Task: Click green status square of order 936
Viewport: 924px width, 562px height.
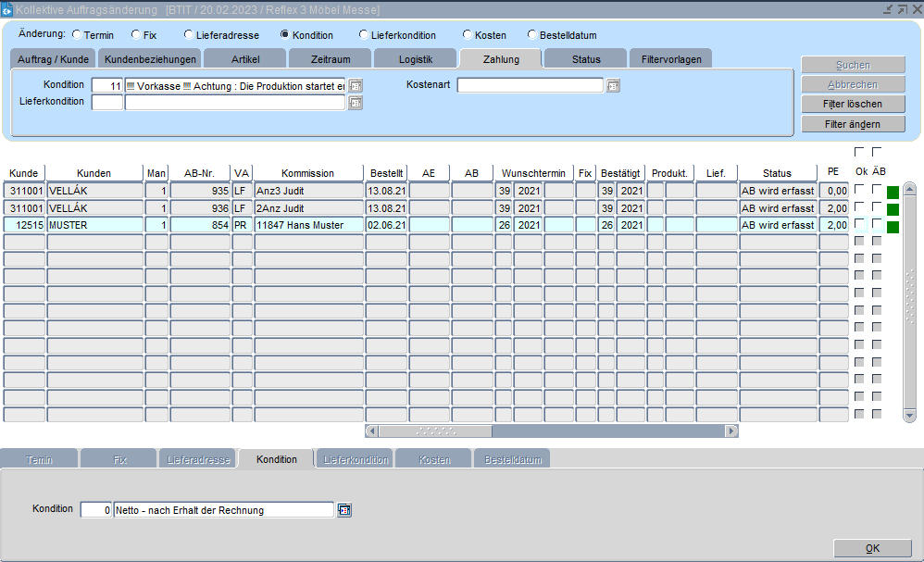Action: 893,210
